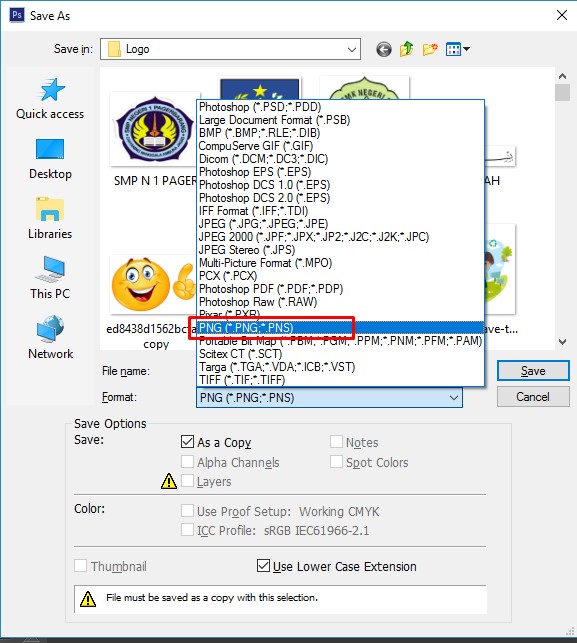This screenshot has width=577, height=643.
Task: Go to Desktop location
Action: pos(50,159)
